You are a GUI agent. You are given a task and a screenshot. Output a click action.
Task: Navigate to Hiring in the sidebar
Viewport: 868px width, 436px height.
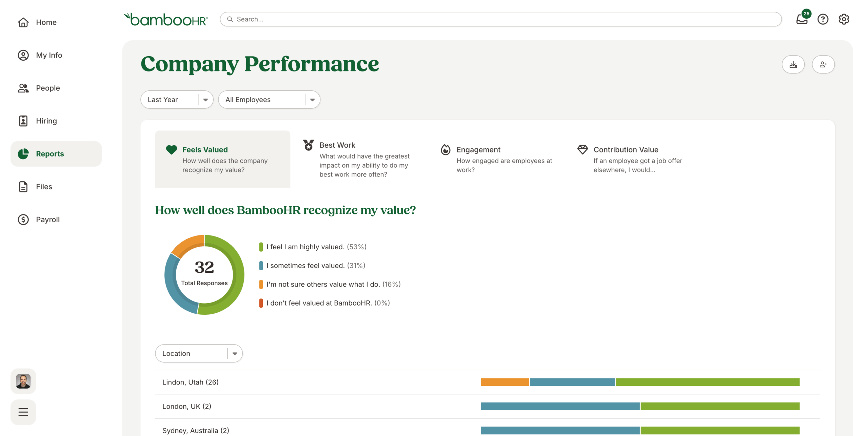point(46,121)
